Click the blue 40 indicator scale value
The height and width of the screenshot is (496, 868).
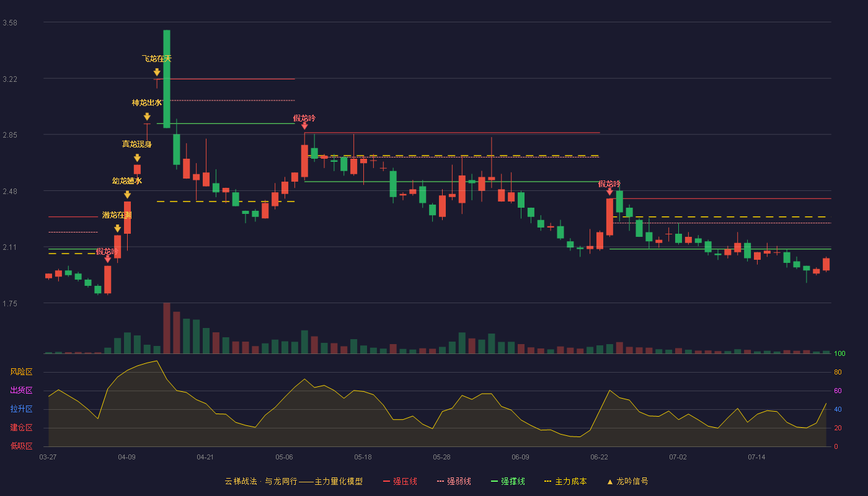pyautogui.click(x=838, y=410)
